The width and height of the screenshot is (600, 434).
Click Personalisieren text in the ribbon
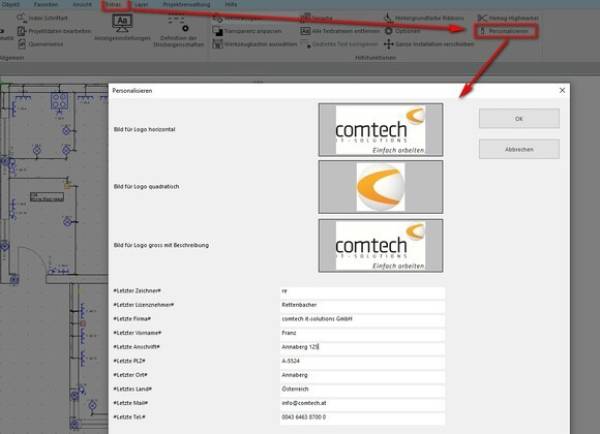509,31
